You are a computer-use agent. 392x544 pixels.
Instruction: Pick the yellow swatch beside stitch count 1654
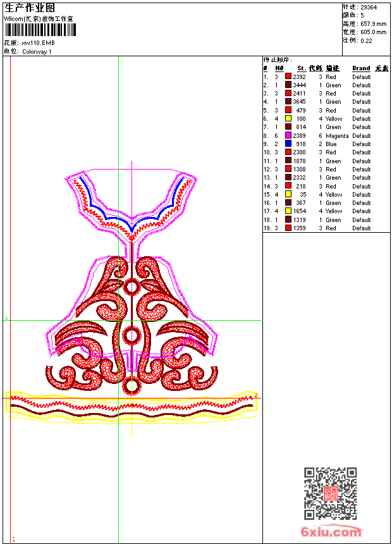pos(288,211)
